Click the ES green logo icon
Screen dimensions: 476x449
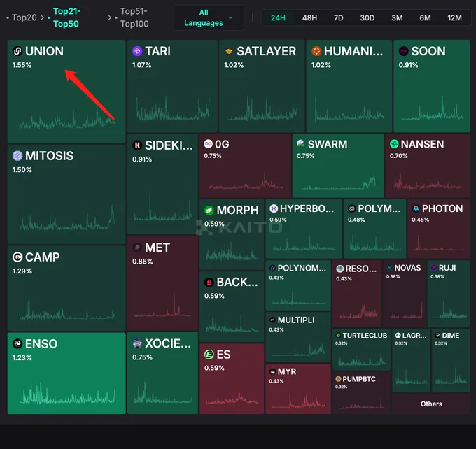coord(209,355)
